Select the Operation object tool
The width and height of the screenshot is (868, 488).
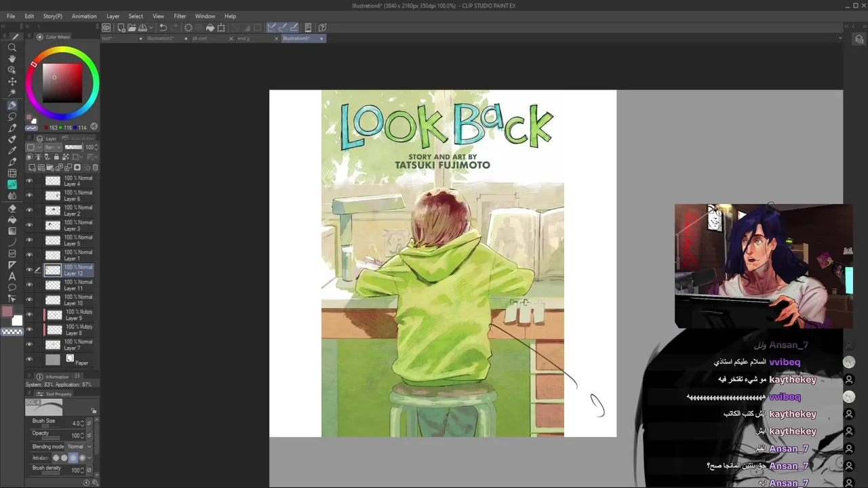(x=12, y=70)
